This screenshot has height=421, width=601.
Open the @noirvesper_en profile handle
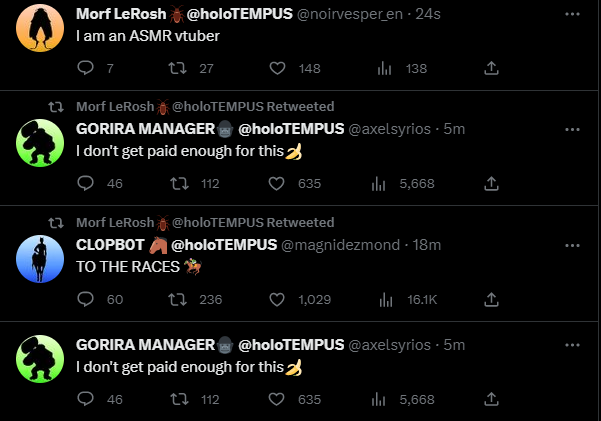pos(350,14)
